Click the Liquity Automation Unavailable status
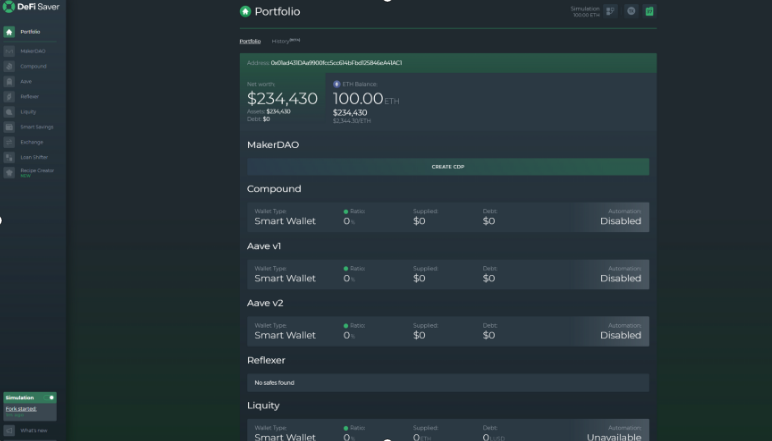Viewport: 772px width, 441px height. coord(614,437)
